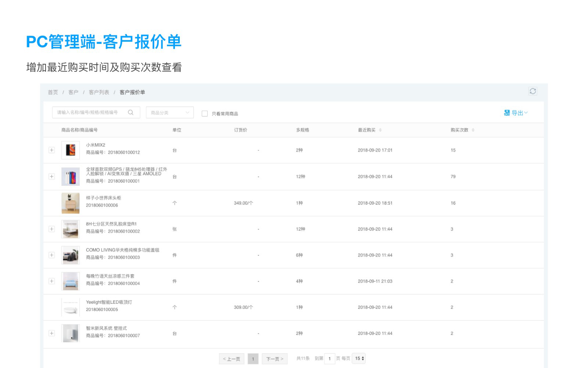The height and width of the screenshot is (368, 588).
Task: Sort by 最近购买 column arrows
Action: pyautogui.click(x=380, y=130)
